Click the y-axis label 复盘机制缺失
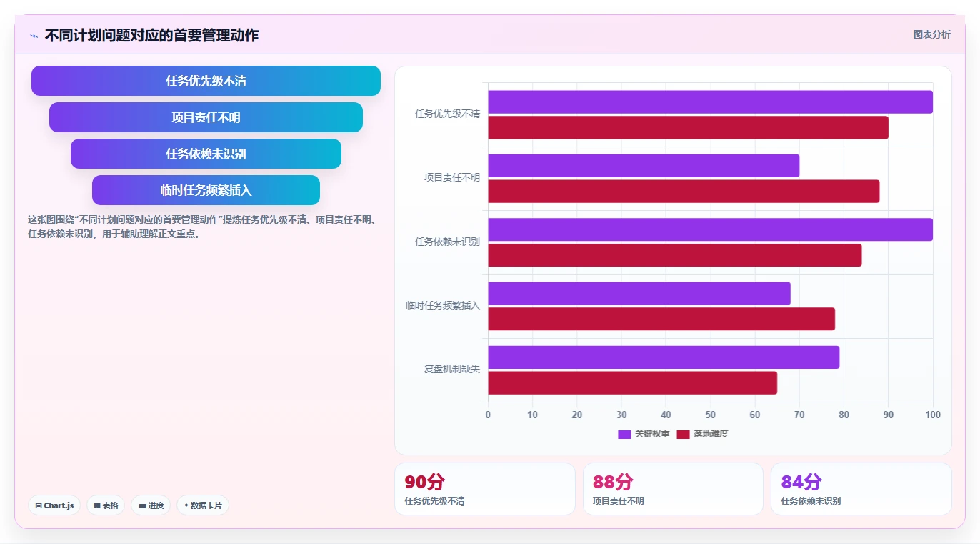 pos(452,369)
